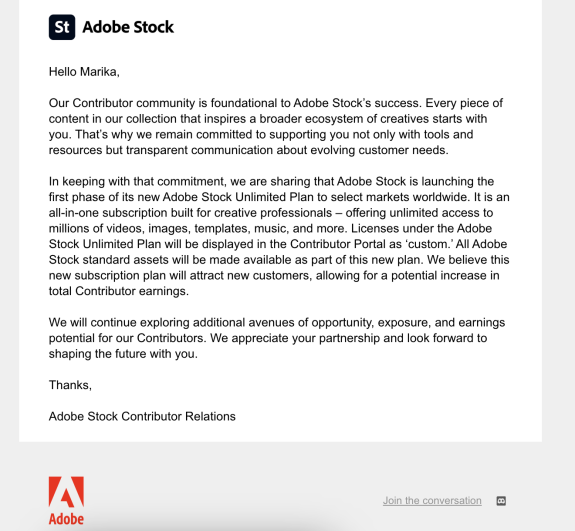Click the phrase all-in-one subscription built for creative professionals
This screenshot has height=531, width=575.
(190, 213)
